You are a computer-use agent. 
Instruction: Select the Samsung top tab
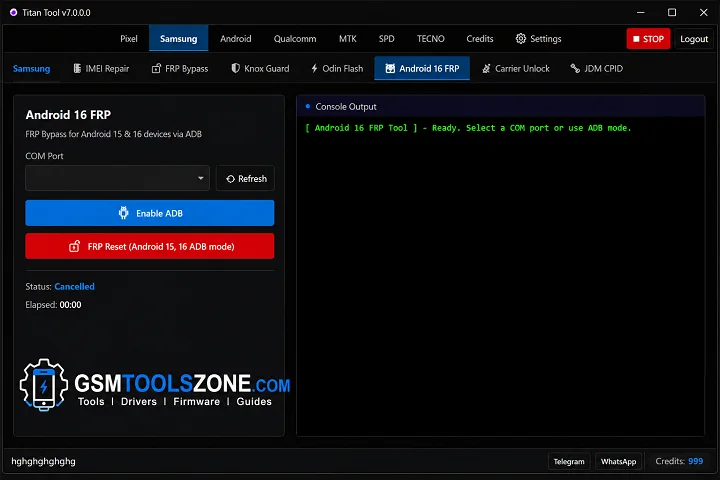(x=179, y=39)
